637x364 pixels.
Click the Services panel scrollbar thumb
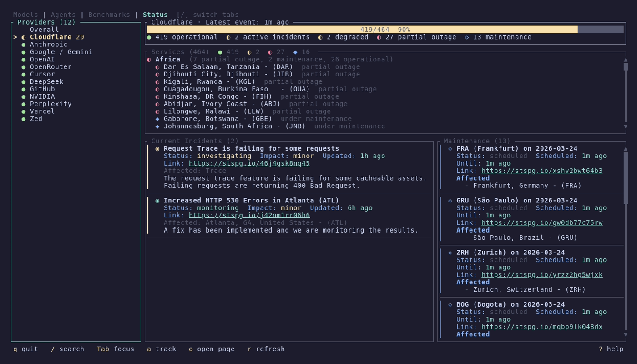[x=626, y=66]
